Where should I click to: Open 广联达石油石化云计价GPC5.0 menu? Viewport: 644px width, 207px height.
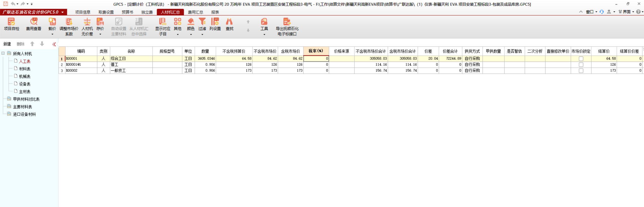pos(33,12)
